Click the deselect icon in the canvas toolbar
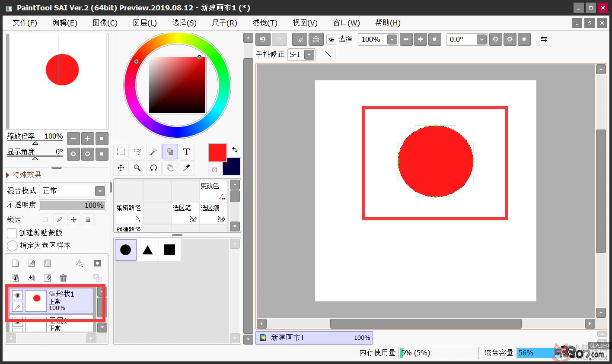The height and width of the screenshot is (364, 612). coord(300,39)
